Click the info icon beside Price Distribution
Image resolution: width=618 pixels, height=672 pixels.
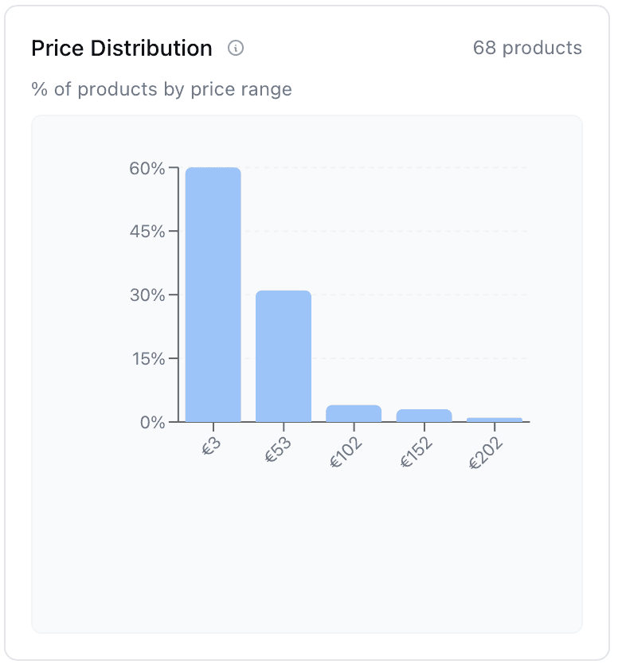[236, 49]
